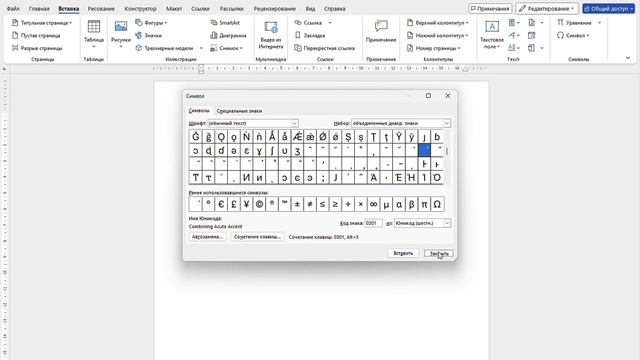The width and height of the screenshot is (640, 360).
Task: Add a Примечание comment from ribbon
Action: point(381,31)
